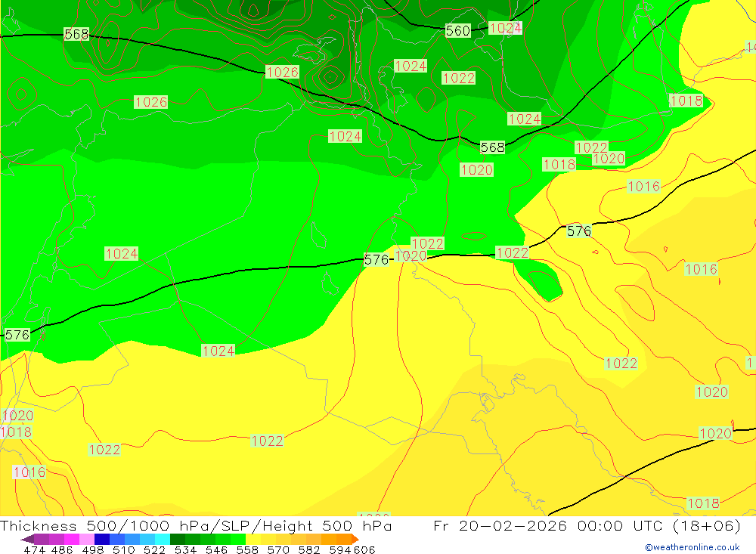Image resolution: width=756 pixels, height=554 pixels.
Task: Click the 594 value under the legend
Action: [340, 549]
